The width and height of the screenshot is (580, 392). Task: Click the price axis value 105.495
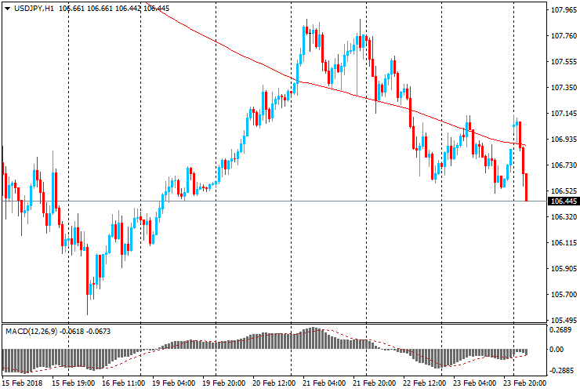click(x=564, y=320)
